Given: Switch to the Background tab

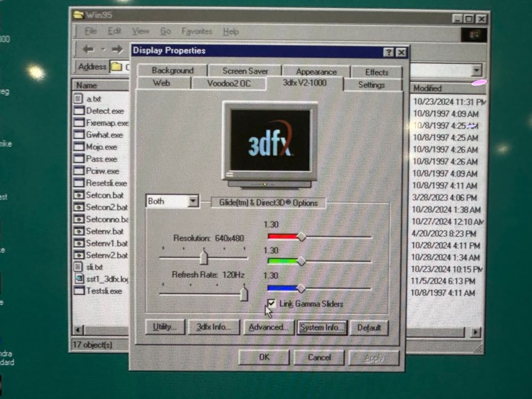Looking at the screenshot, I should 172,70.
